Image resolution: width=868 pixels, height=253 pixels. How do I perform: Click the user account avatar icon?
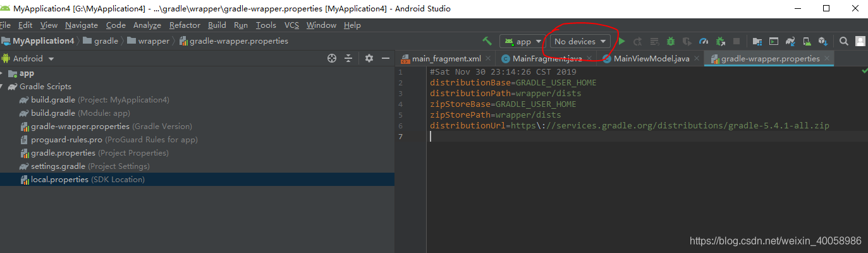click(860, 41)
